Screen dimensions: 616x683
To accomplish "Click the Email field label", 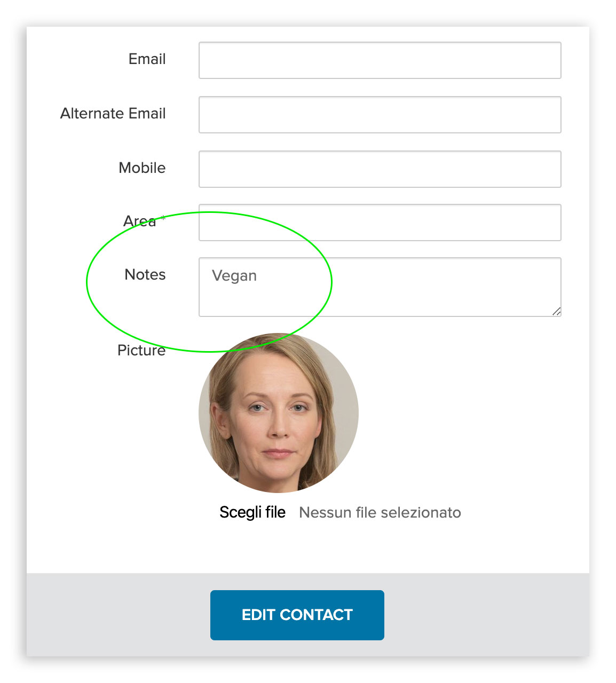I will [x=147, y=59].
